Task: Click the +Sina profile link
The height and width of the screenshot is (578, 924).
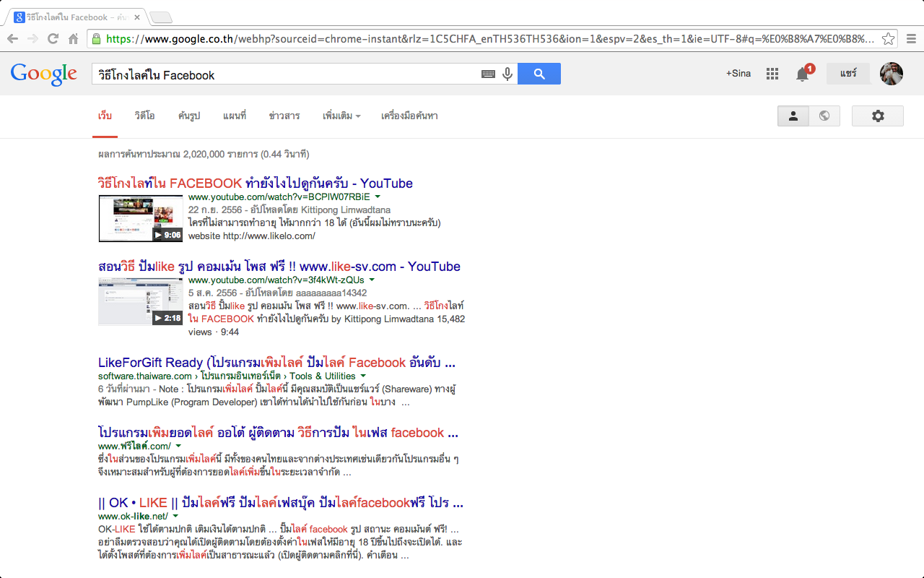Action: tap(738, 74)
